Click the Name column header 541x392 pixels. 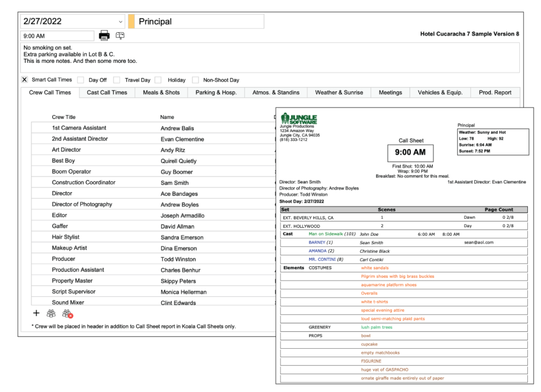(x=167, y=117)
